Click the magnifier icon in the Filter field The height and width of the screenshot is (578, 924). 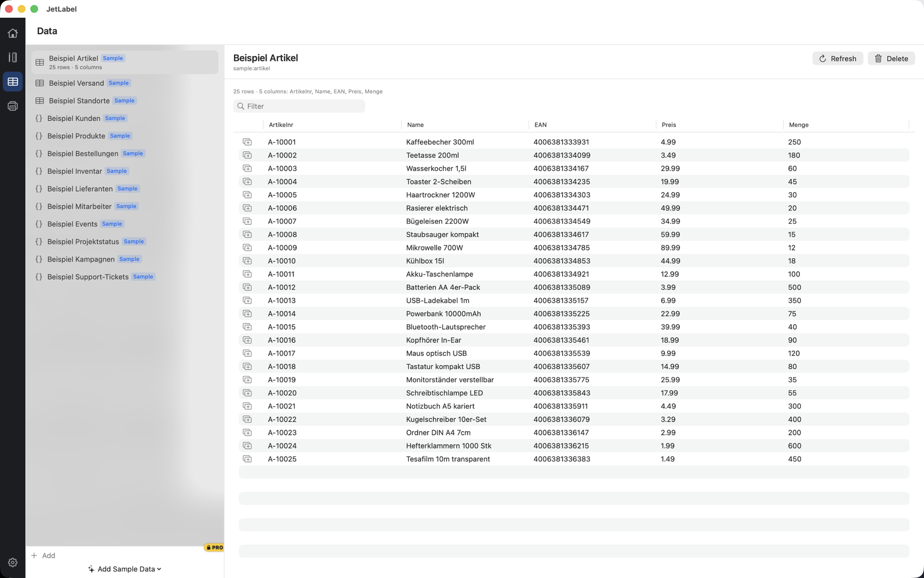pos(241,106)
